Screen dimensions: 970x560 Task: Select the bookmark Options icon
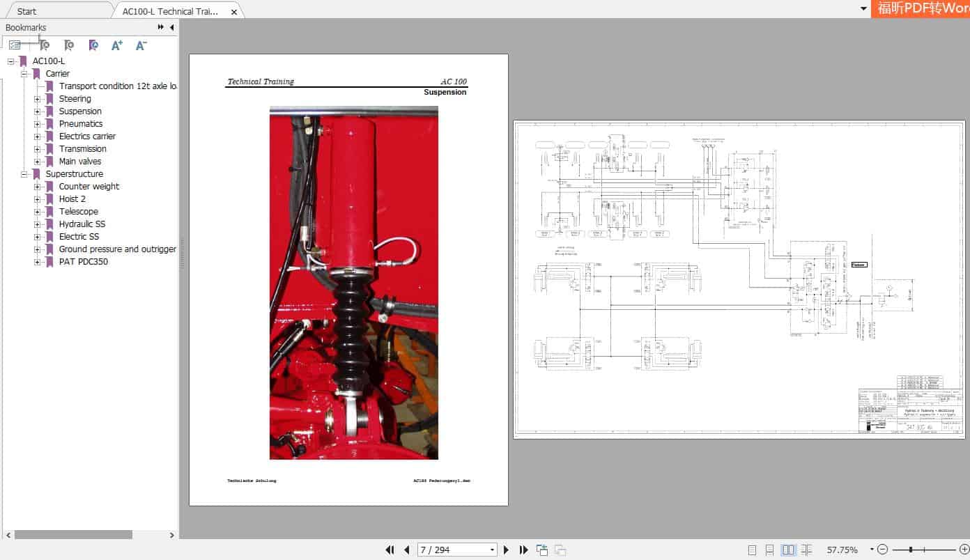pyautogui.click(x=15, y=45)
